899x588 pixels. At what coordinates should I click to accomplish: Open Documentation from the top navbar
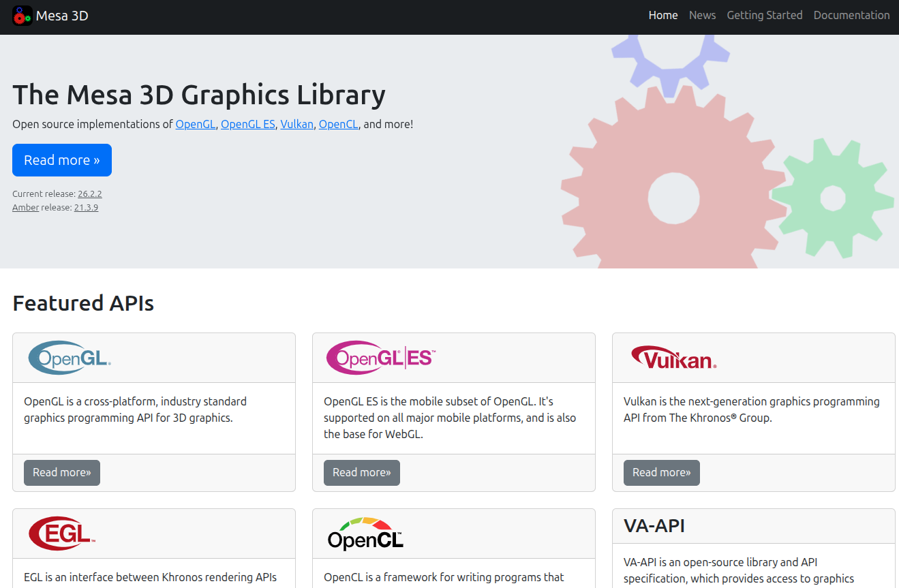click(x=852, y=15)
